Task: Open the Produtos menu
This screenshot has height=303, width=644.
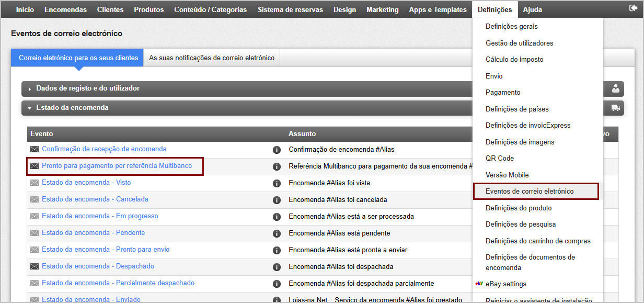Action: pos(149,9)
